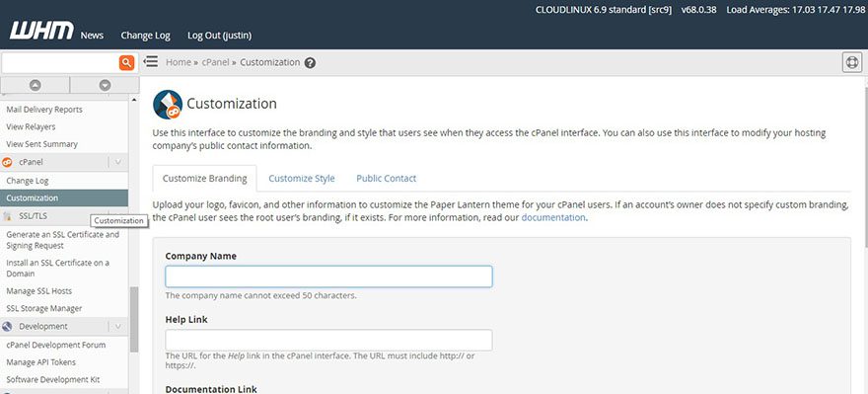Click the support lifebuoy icon
The image size is (868, 394).
[852, 62]
